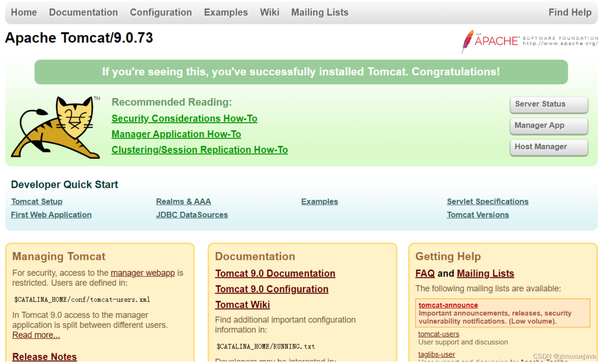Click 'User support and discussion' text
602x364 pixels.
(x=463, y=342)
